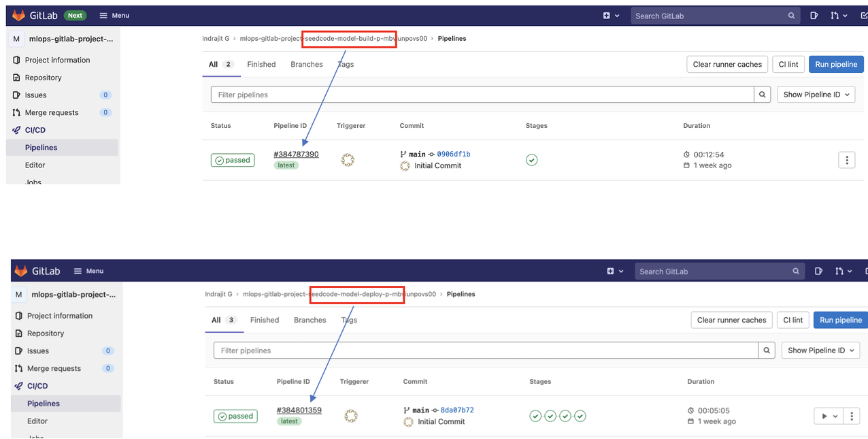Viewport: 868px width, 439px height.
Task: Select Editor in the top sidebar
Action: pos(35,165)
